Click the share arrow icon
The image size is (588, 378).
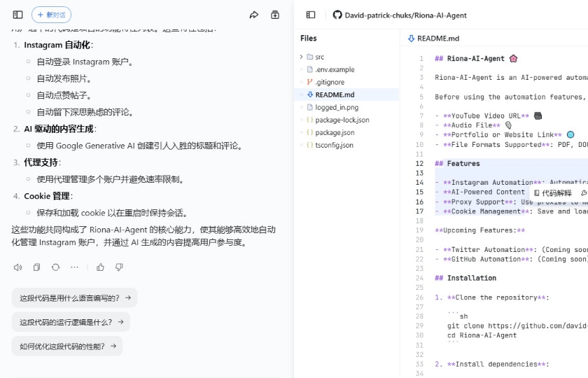coord(254,15)
